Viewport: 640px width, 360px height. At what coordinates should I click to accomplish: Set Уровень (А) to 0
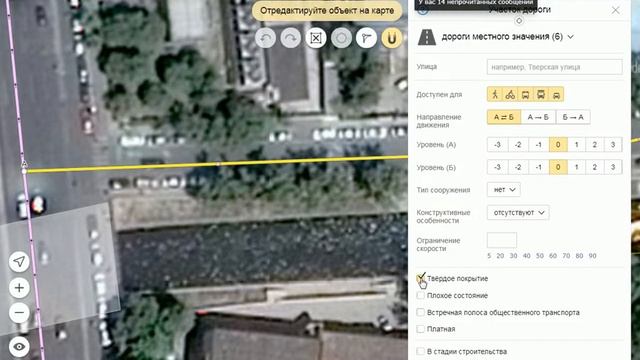(x=558, y=144)
